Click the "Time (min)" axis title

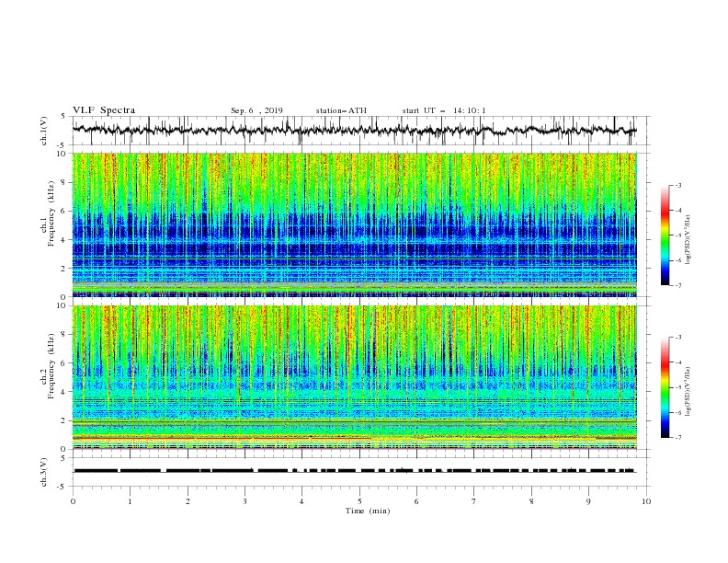click(368, 511)
